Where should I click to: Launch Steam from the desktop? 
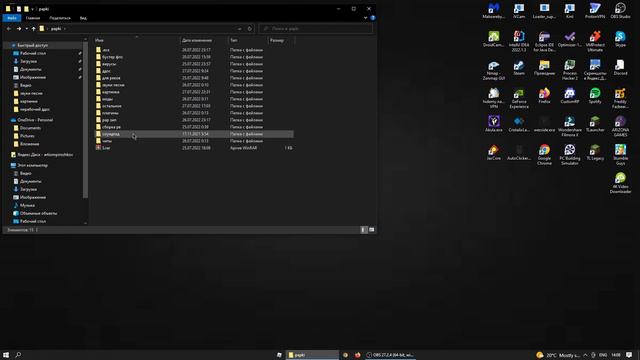point(519,68)
